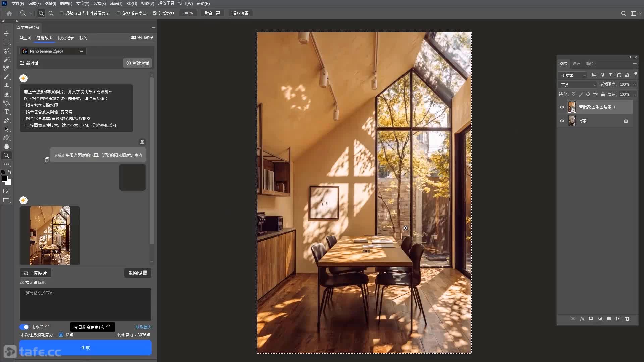Choose the Brush tool in toolbar
The height and width of the screenshot is (362, 644).
coord(6,77)
